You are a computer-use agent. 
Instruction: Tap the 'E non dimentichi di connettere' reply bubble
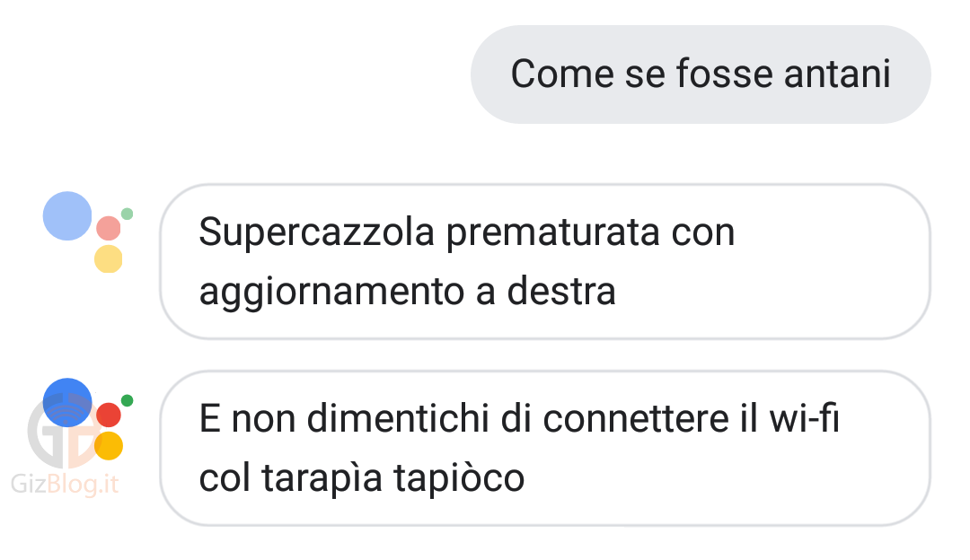(545, 448)
